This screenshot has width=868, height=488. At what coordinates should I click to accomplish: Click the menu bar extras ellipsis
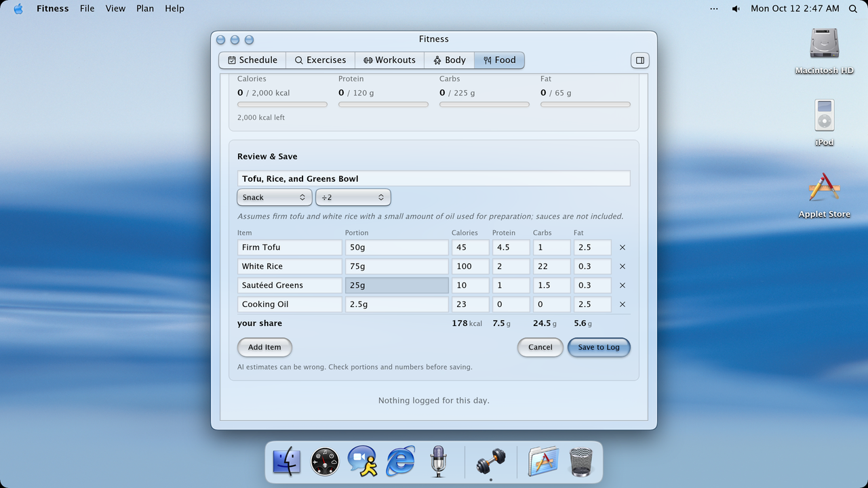pos(713,9)
